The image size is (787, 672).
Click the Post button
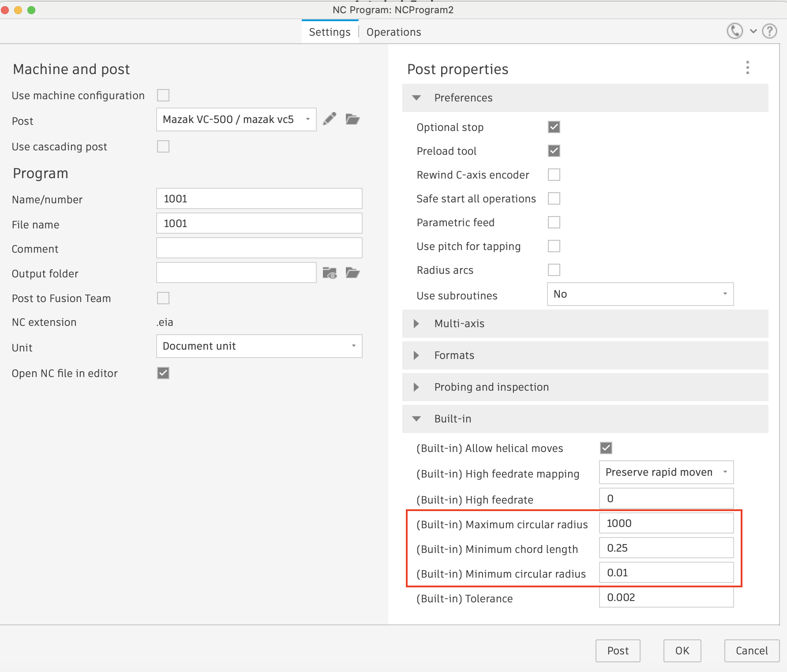pyautogui.click(x=618, y=650)
